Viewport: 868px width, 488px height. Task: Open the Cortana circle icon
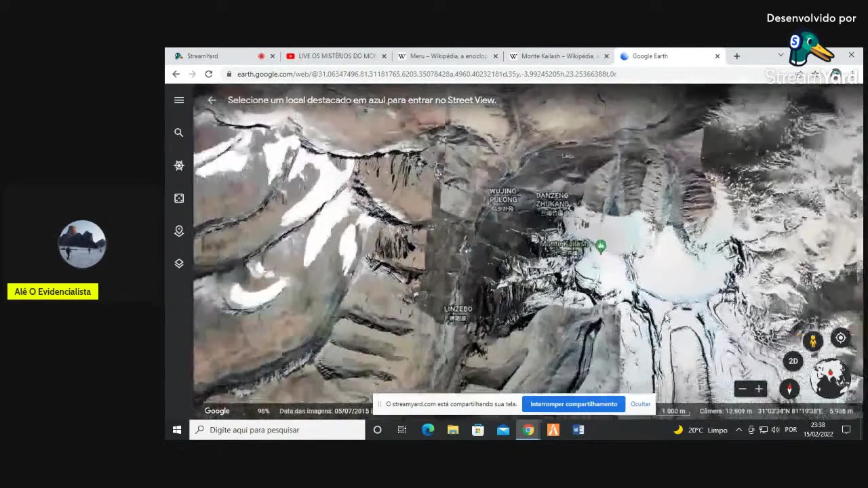pos(378,430)
